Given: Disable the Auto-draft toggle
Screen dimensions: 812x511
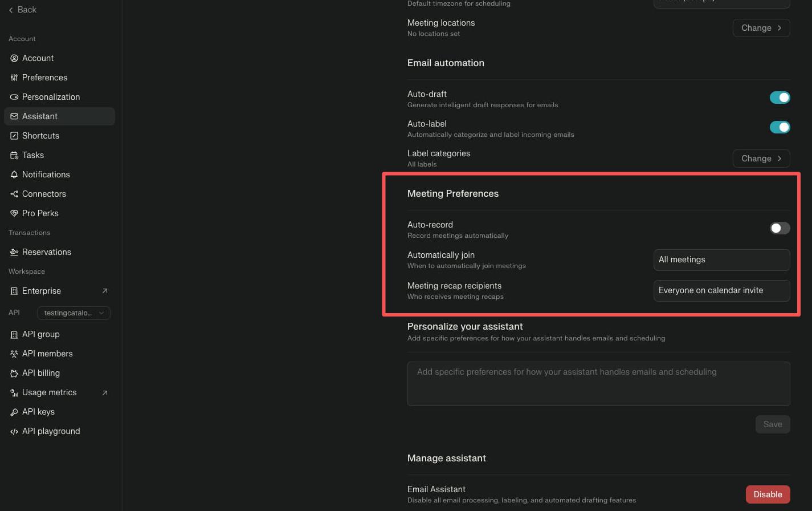Looking at the screenshot, I should (x=780, y=98).
